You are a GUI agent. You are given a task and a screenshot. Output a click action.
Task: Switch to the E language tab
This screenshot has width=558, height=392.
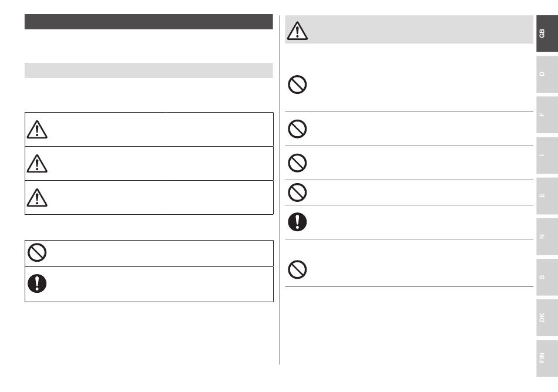(547, 196)
